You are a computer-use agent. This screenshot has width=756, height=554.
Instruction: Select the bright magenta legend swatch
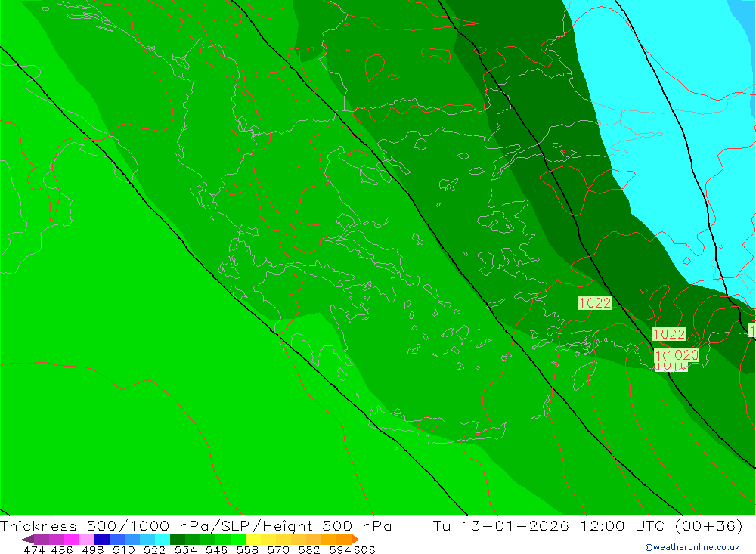72,539
